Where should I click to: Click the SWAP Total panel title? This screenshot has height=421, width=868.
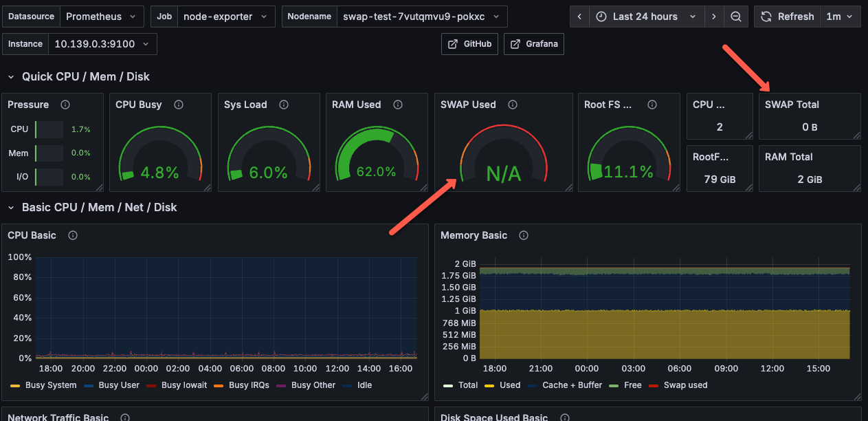tap(792, 105)
